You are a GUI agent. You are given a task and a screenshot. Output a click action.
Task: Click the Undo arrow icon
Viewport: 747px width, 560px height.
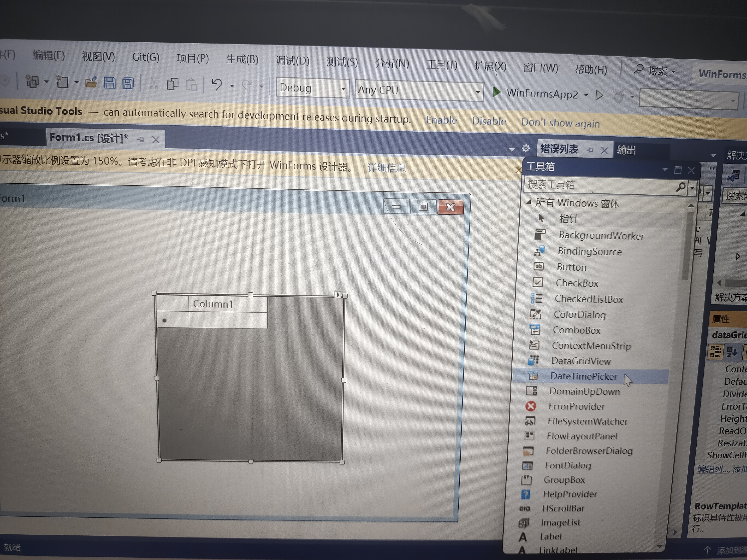(217, 84)
